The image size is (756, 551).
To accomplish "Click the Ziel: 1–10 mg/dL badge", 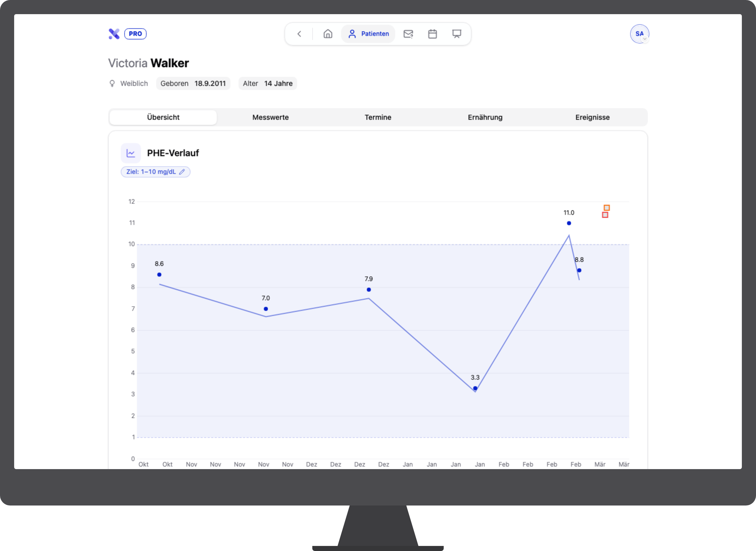I will pos(151,172).
